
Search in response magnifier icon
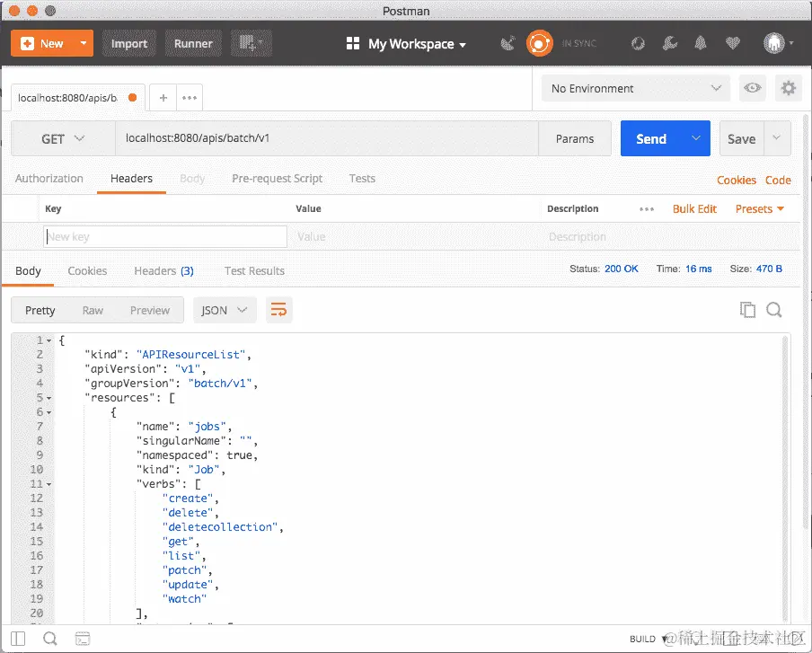pyautogui.click(x=774, y=310)
